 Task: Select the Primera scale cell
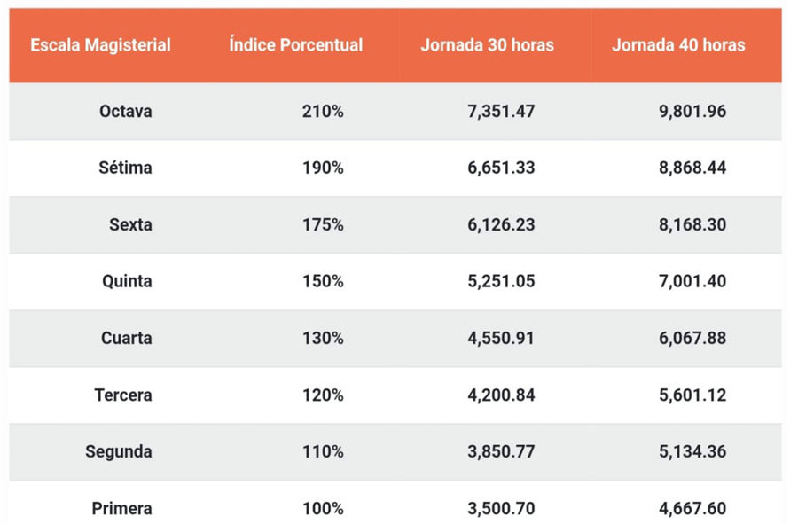(x=121, y=509)
